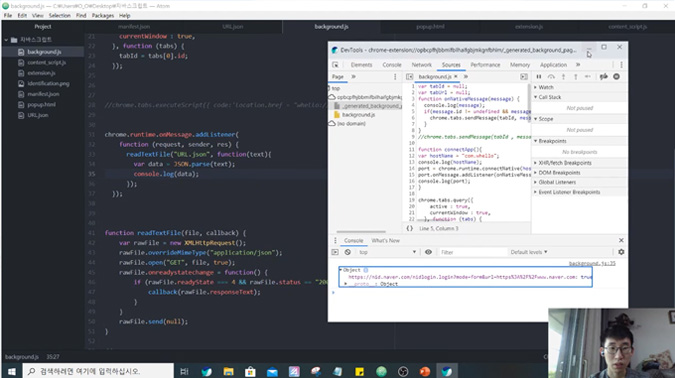Switch to content_script.js tab in Atom
Viewport: 675px width, 378px height.
pos(627,27)
